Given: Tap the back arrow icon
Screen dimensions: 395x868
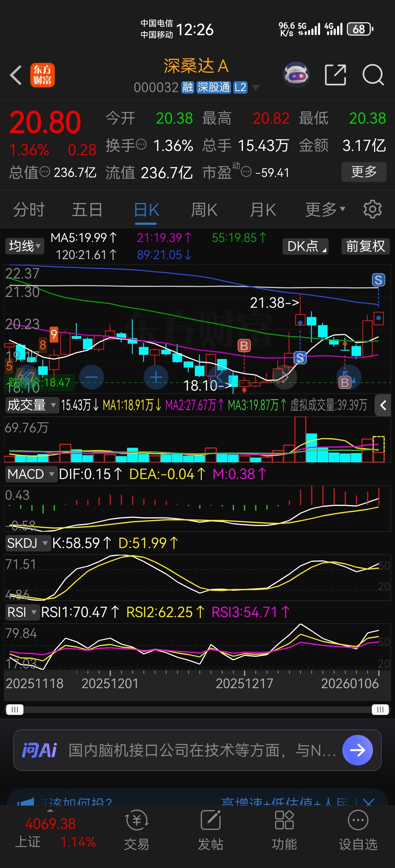Looking at the screenshot, I should coord(16,75).
